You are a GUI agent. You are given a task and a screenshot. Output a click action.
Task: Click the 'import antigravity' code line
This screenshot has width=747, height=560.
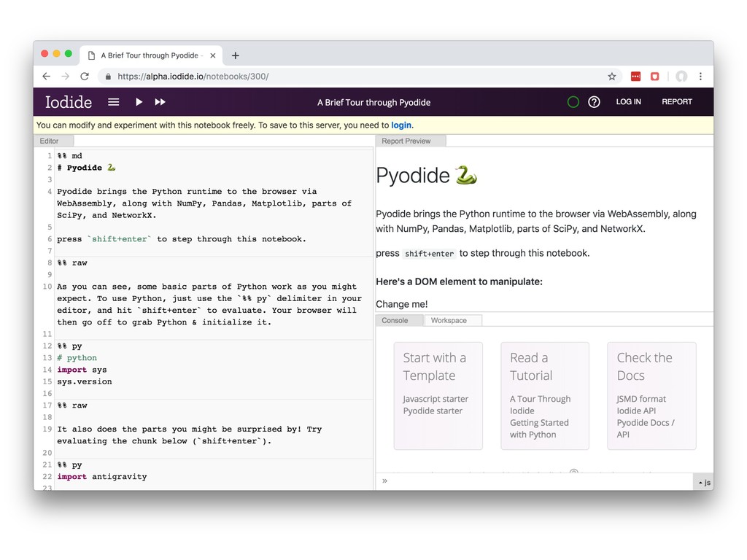(102, 477)
